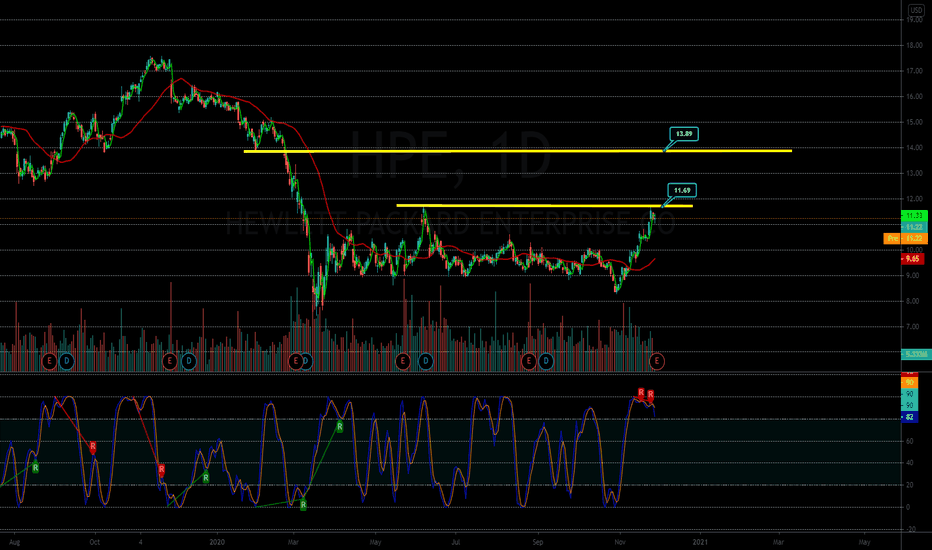
Task: Click the Jul label on time axis
Action: click(x=455, y=542)
